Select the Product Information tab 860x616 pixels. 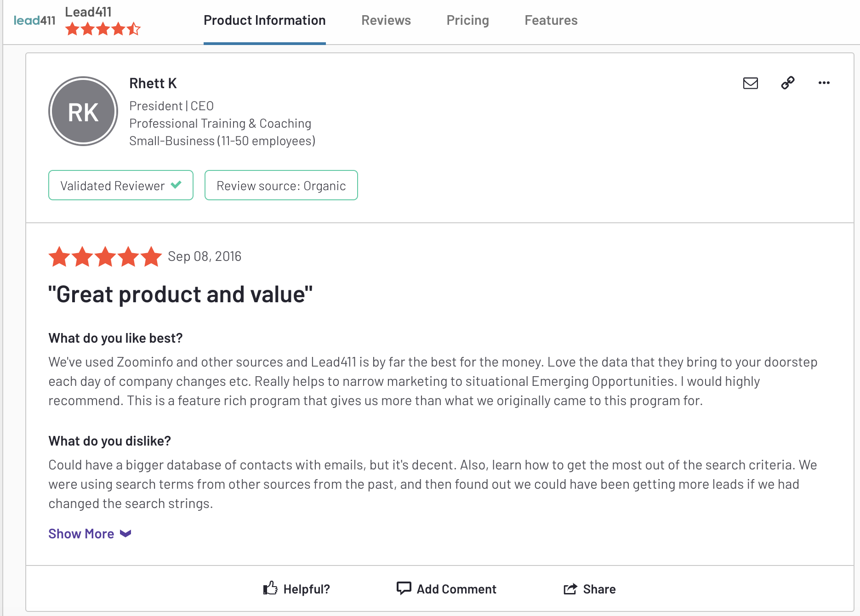264,20
